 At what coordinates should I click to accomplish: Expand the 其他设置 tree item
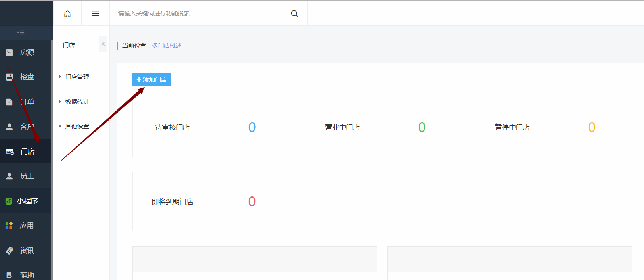(77, 127)
